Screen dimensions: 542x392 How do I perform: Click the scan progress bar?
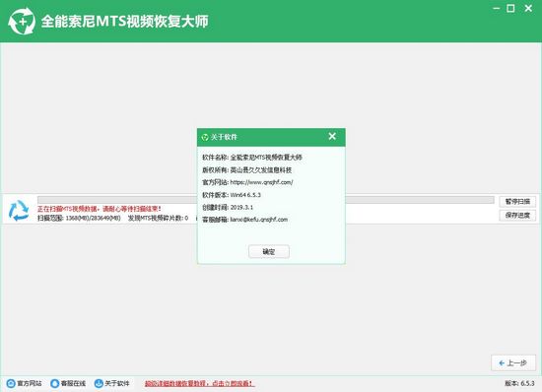click(266, 200)
